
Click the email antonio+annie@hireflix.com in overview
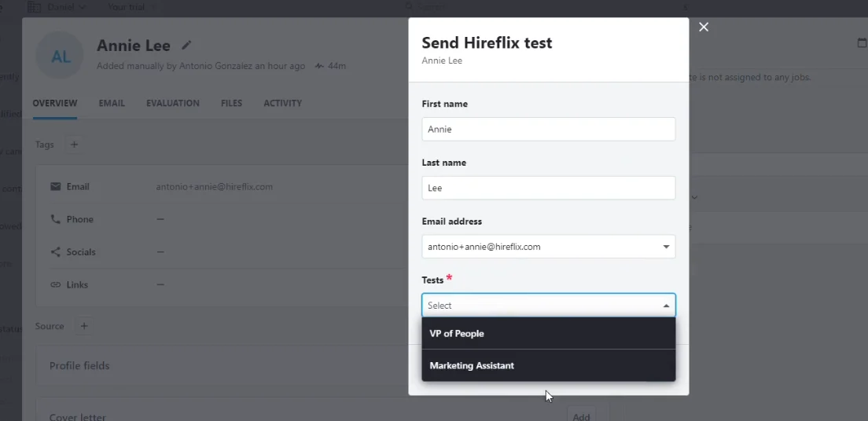pos(214,187)
